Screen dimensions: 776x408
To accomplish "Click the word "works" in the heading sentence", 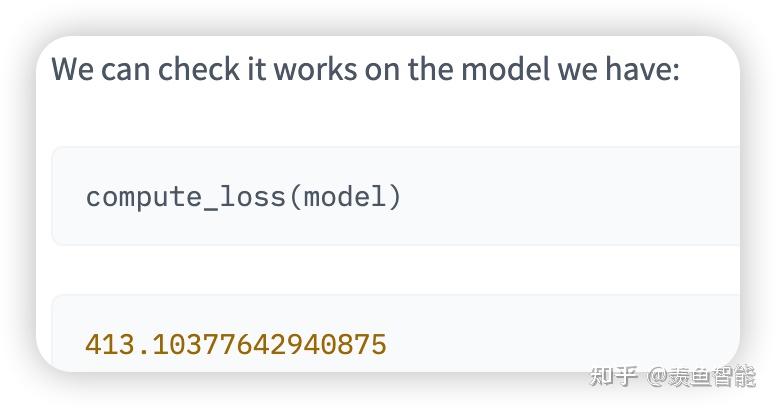I will click(x=315, y=68).
